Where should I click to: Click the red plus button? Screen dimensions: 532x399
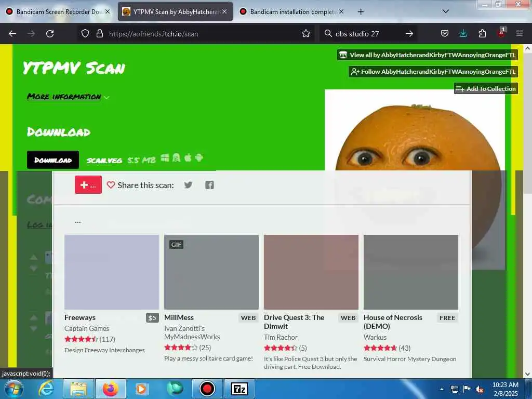[88, 185]
